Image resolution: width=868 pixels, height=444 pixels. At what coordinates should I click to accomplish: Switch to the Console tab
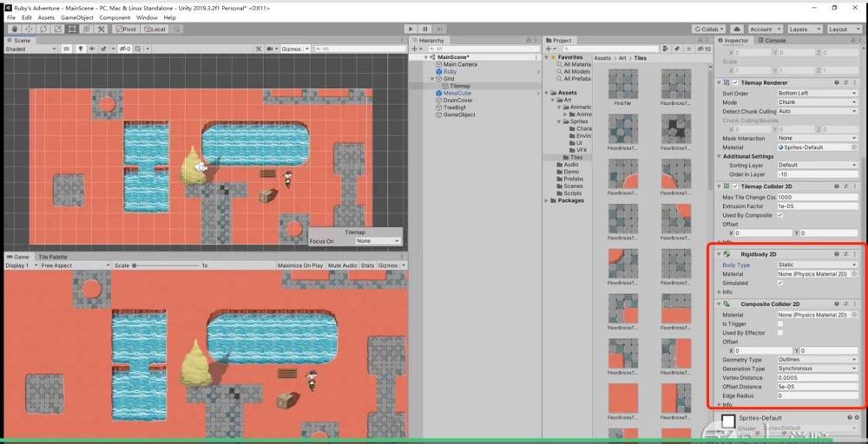tap(772, 41)
